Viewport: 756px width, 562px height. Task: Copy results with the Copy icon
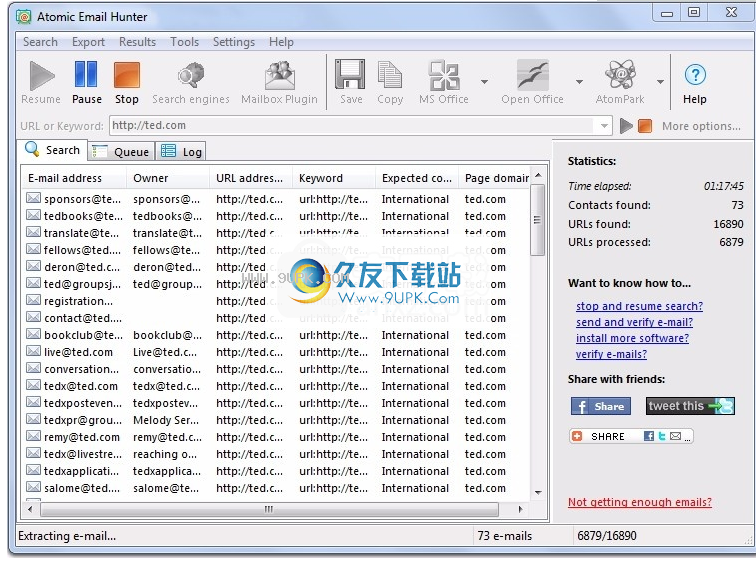[390, 75]
